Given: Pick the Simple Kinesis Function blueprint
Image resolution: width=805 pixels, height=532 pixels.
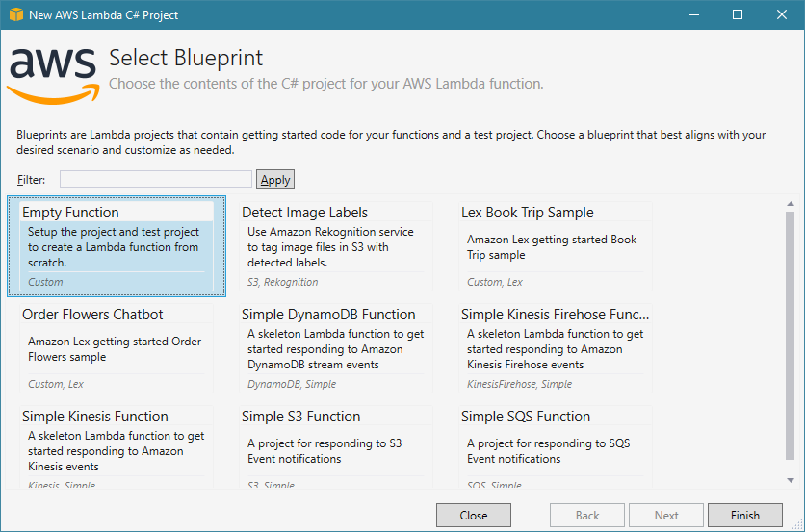Looking at the screenshot, I should [117, 447].
